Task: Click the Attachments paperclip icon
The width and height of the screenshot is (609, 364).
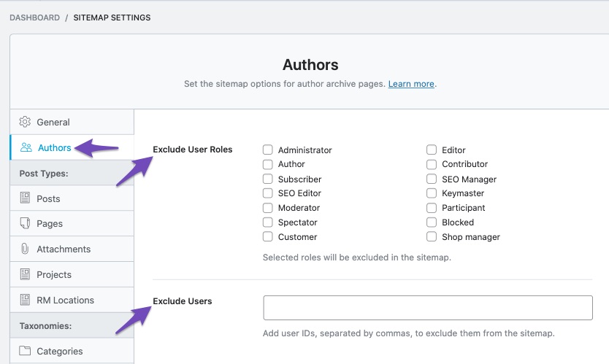Action: click(x=25, y=249)
